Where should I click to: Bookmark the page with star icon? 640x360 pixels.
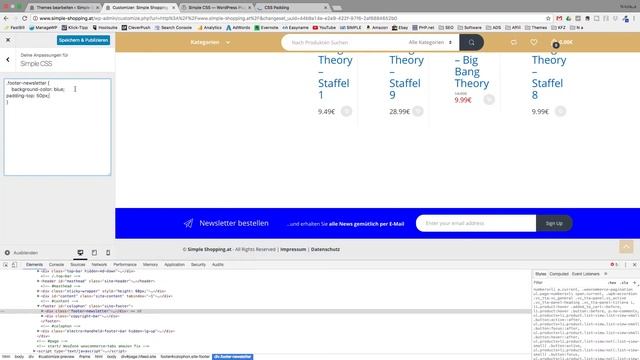[x=548, y=18]
